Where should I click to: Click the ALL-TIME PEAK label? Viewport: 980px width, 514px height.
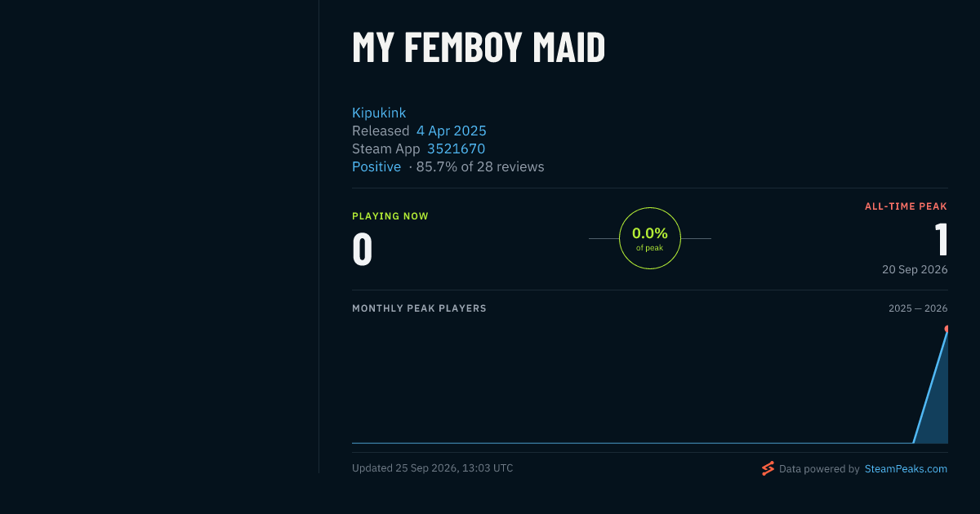[906, 206]
